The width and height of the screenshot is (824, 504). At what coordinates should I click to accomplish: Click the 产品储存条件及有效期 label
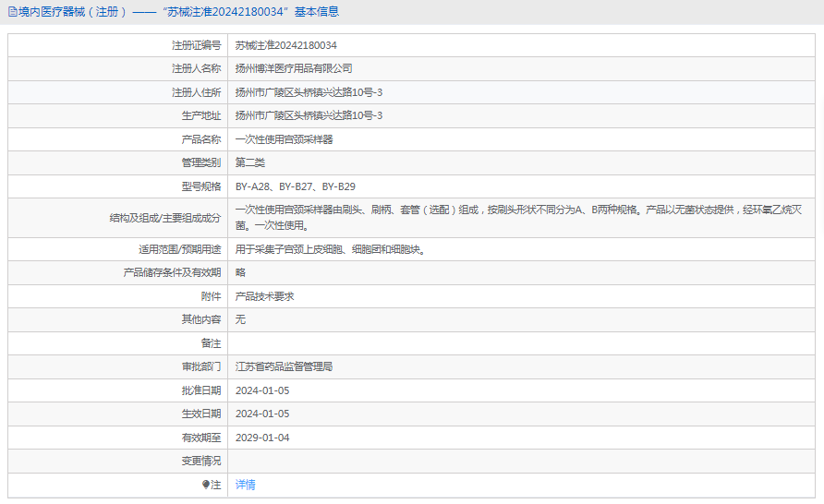pyautogui.click(x=172, y=272)
